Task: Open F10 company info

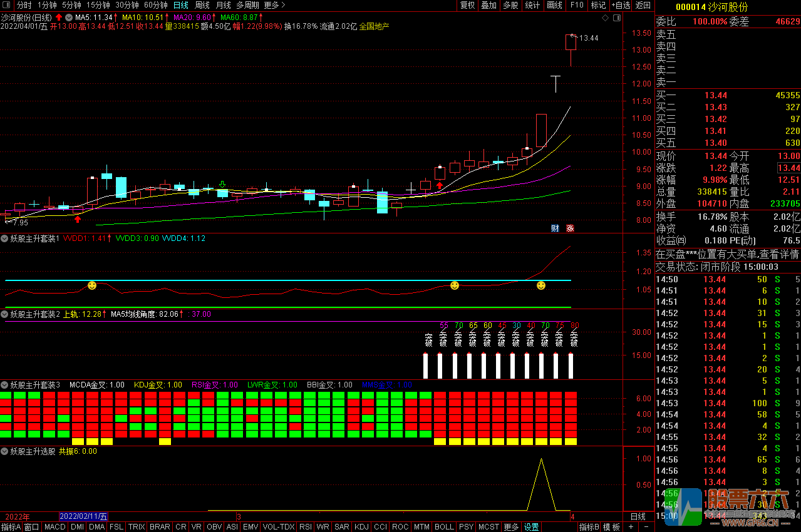Action: click(577, 5)
